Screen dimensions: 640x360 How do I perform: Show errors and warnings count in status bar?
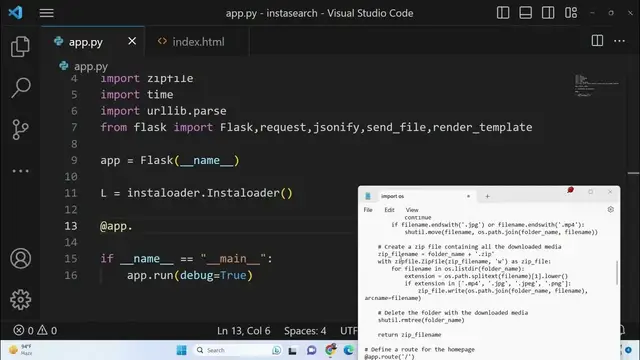click(35, 330)
